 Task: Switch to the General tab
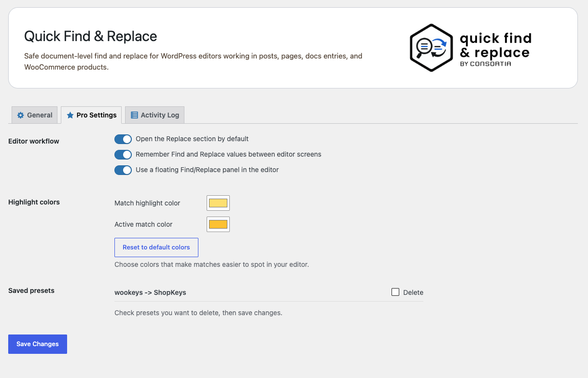coord(35,115)
